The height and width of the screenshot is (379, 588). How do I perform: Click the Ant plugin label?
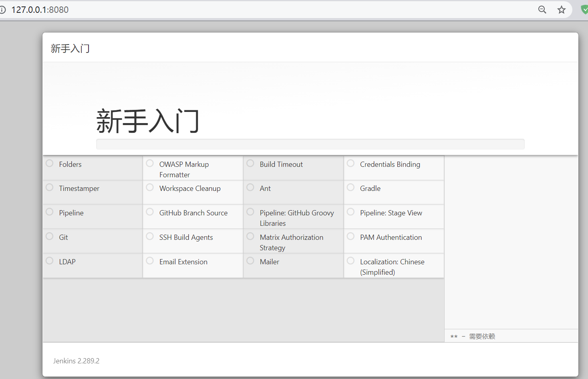[265, 188]
